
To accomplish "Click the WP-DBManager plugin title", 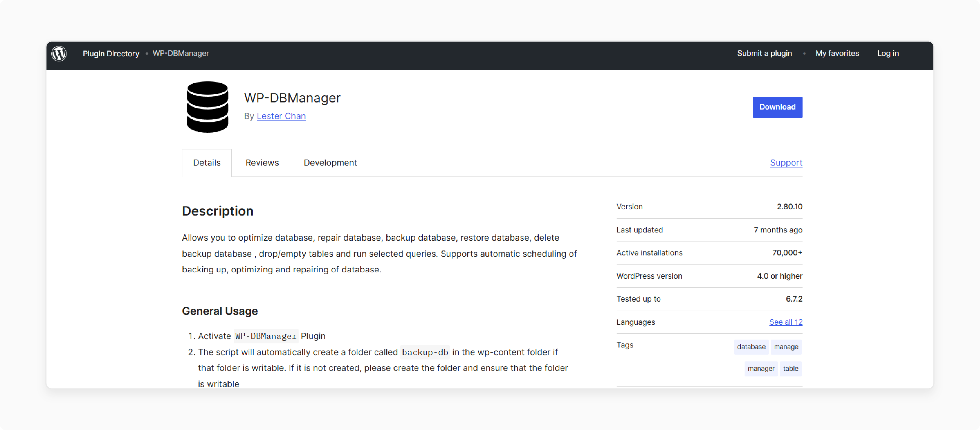I will pyautogui.click(x=292, y=98).
